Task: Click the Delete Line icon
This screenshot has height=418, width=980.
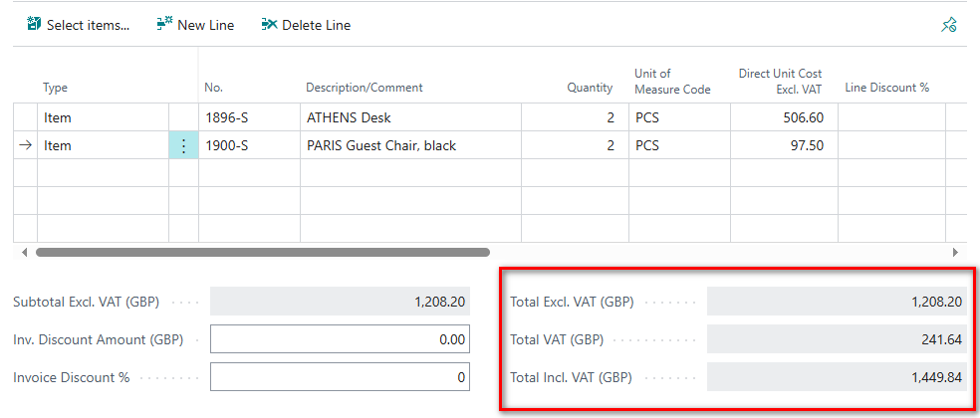Action: point(269,25)
